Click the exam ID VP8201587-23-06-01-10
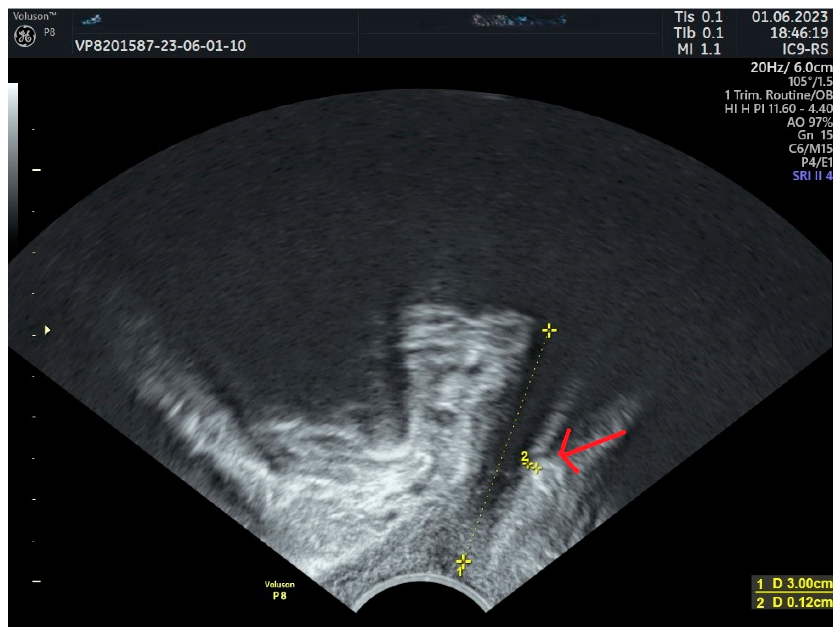840x631 pixels. 160,46
